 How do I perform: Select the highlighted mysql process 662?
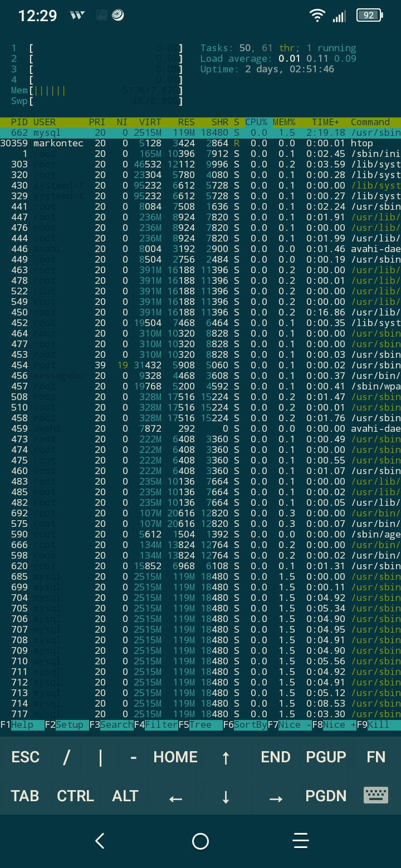[x=200, y=133]
